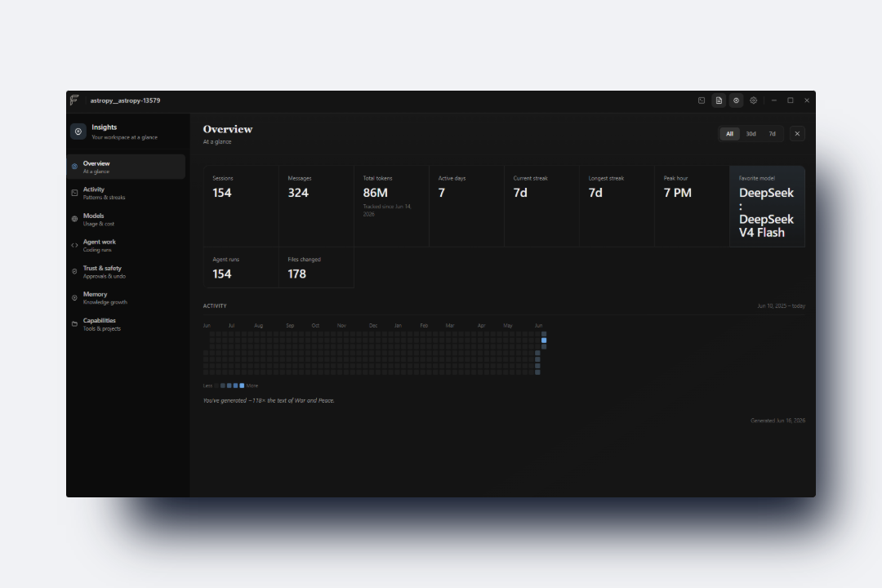Viewport: 882px width, 588px height.
Task: Click the Messages card showing 324
Action: [316, 206]
